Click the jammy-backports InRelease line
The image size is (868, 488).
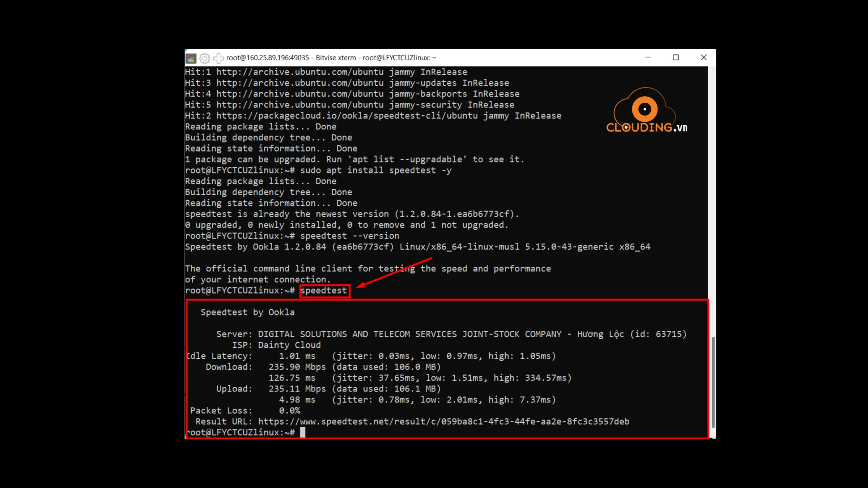(x=352, y=94)
